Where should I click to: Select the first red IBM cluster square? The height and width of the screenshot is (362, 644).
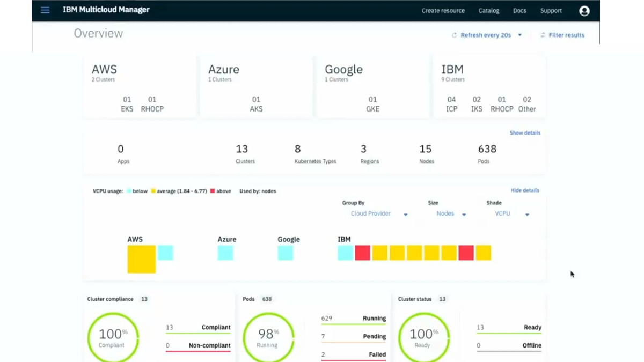pyautogui.click(x=363, y=253)
